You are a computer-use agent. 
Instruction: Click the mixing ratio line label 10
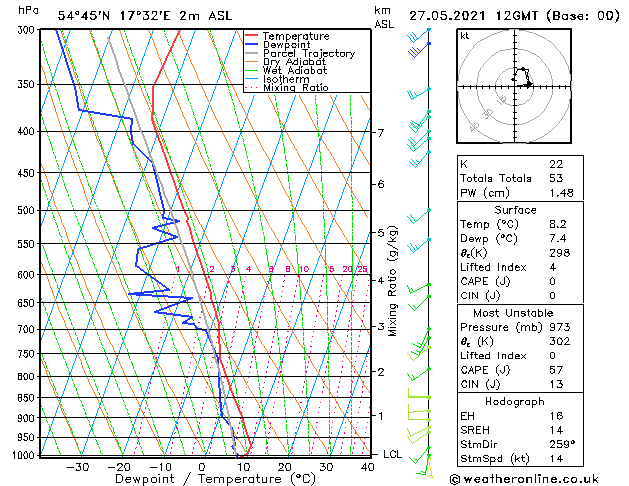coord(304,269)
